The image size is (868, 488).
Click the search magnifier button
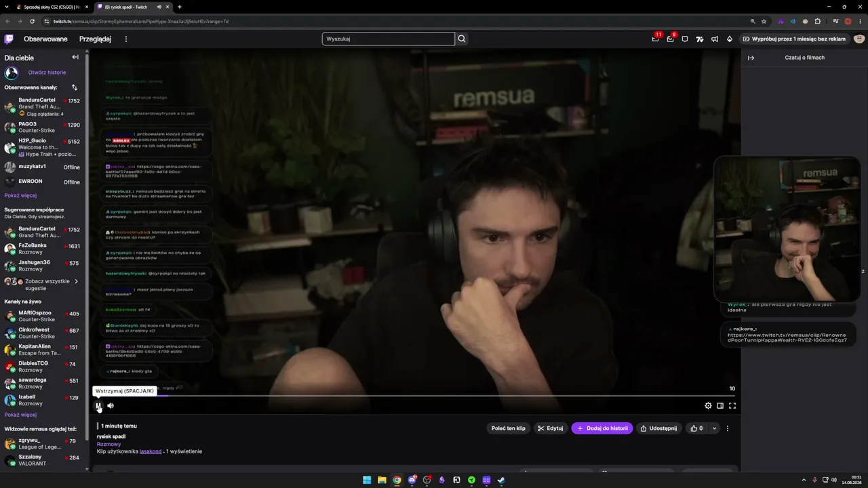(x=462, y=39)
